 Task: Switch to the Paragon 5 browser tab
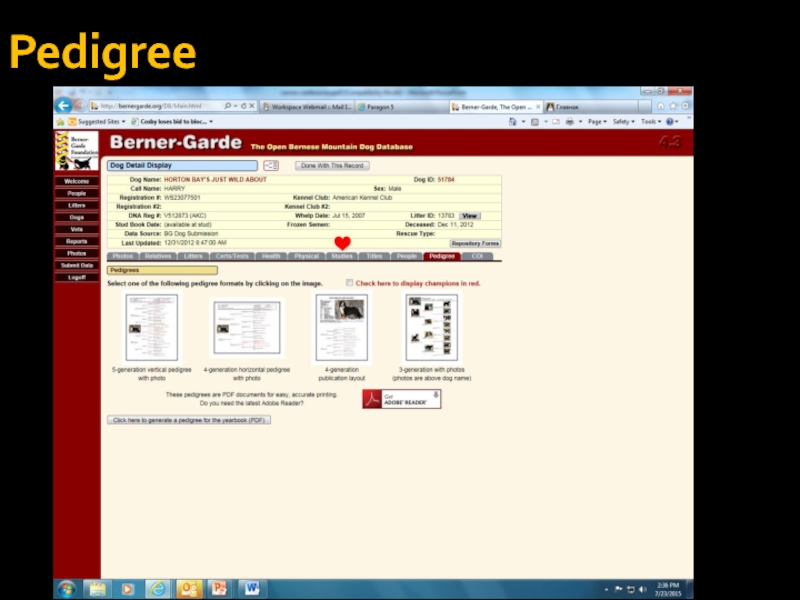(x=401, y=107)
